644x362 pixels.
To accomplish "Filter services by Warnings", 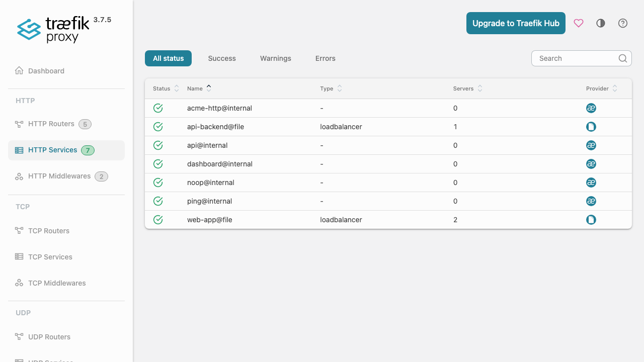I will tap(276, 58).
